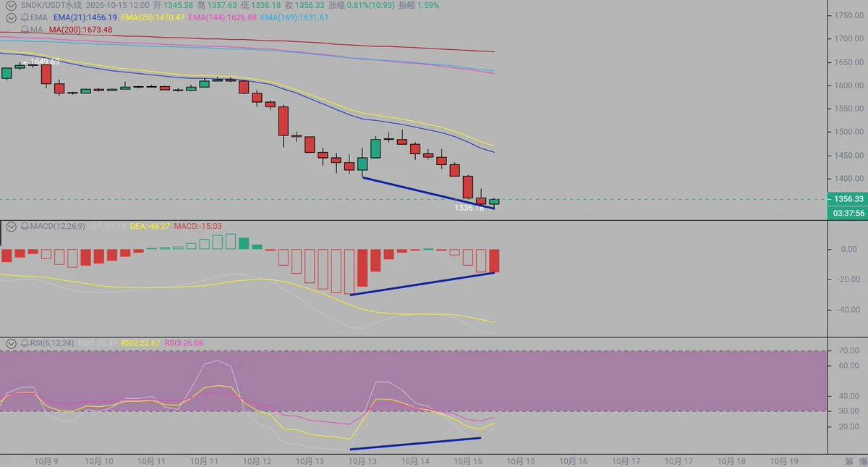This screenshot has height=467, width=868.
Task: Collapse the EMA indicator row chevron
Action: coord(12,17)
